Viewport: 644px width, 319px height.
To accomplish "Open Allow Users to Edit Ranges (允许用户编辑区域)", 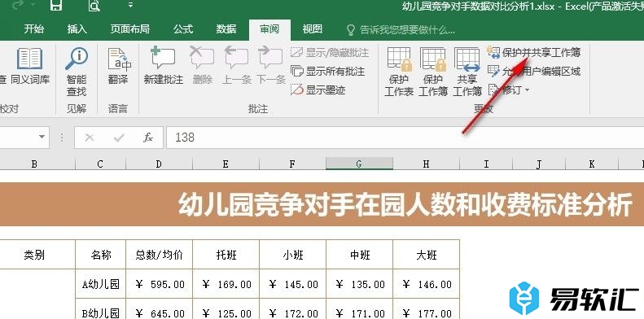I will pos(534,72).
